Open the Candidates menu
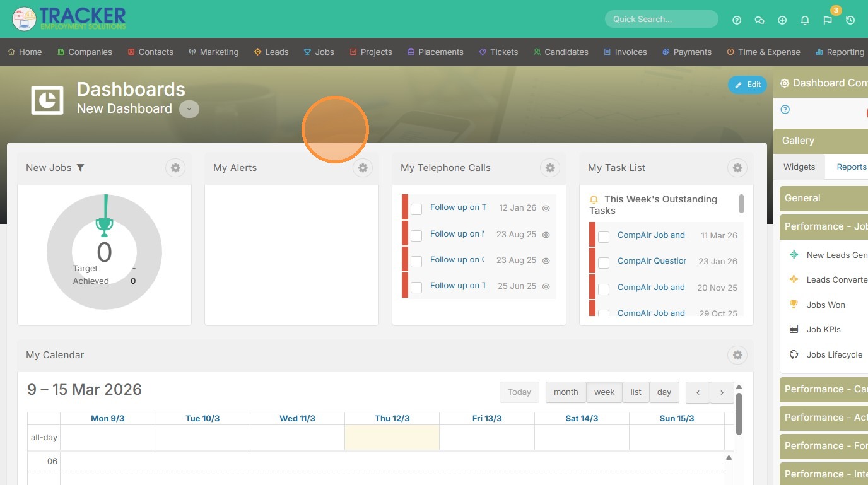 coord(561,52)
